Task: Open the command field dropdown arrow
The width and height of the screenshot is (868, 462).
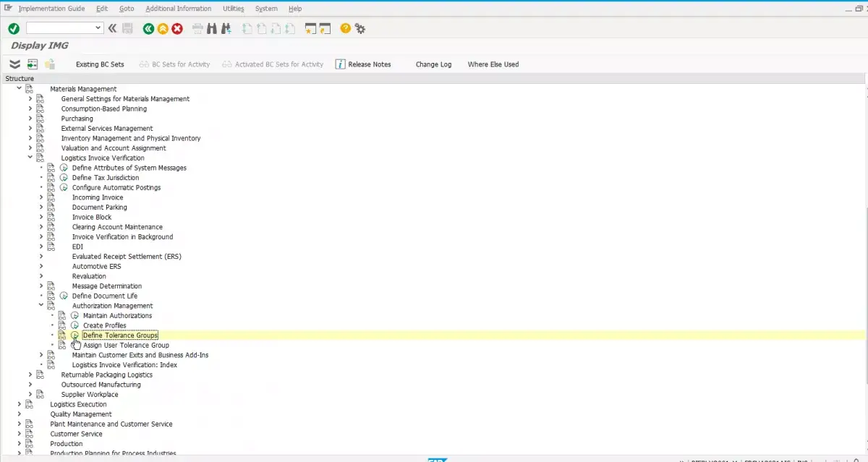Action: pyautogui.click(x=99, y=28)
